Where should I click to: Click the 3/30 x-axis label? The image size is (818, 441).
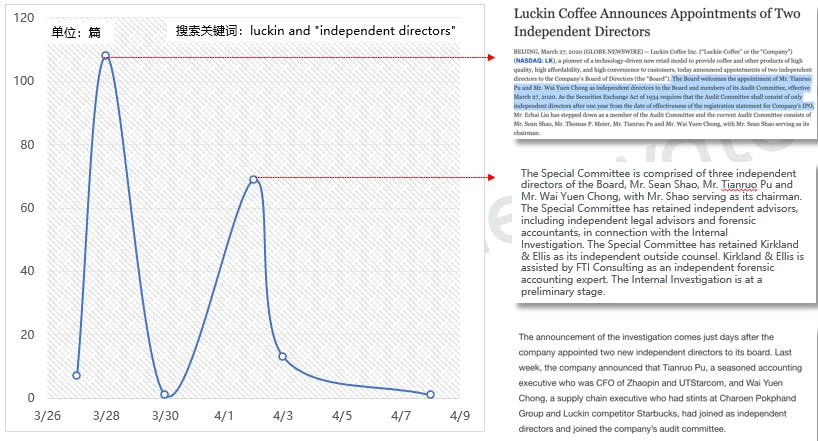(x=165, y=416)
